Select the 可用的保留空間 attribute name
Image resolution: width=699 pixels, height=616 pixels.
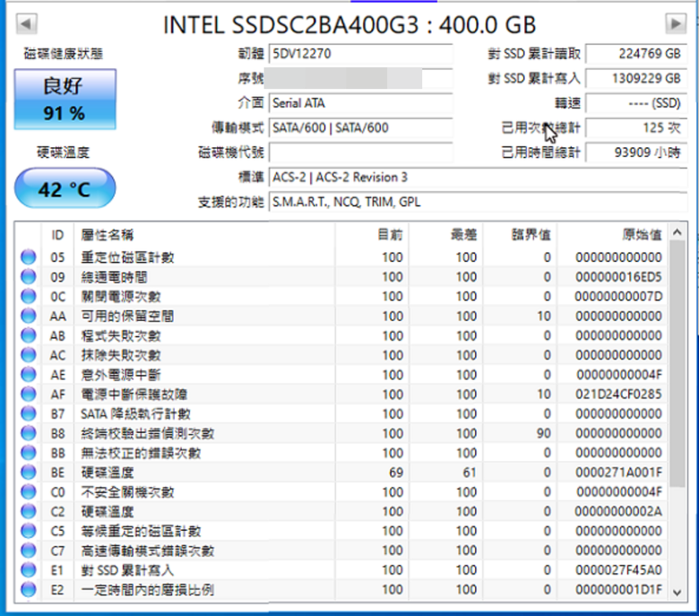(127, 317)
